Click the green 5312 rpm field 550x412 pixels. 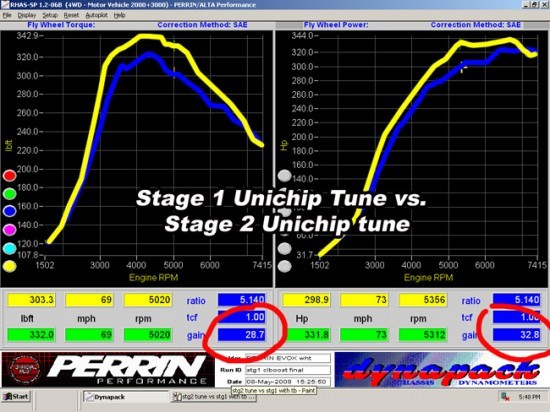click(423, 335)
